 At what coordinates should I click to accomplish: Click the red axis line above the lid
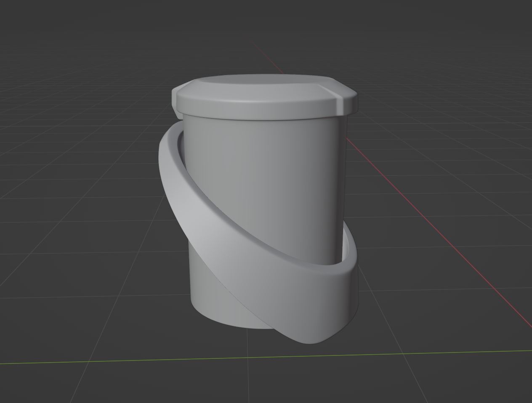[269, 58]
